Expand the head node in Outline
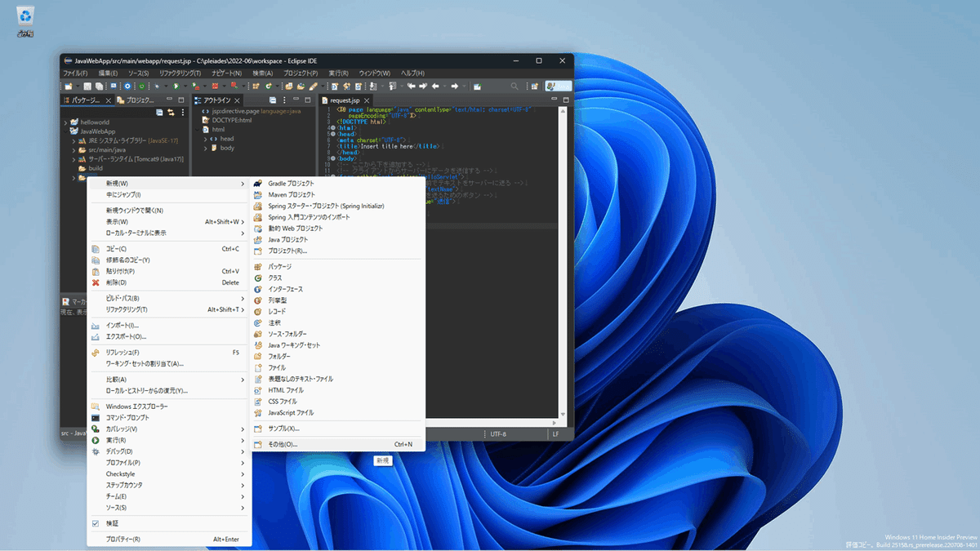 [203, 139]
